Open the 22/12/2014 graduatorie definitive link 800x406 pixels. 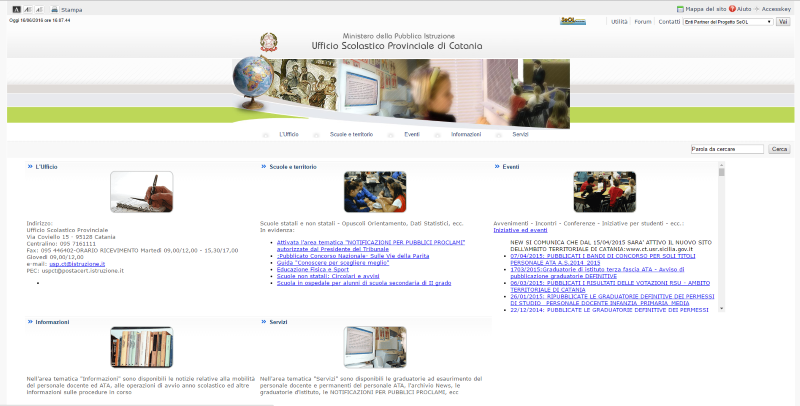[610, 310]
